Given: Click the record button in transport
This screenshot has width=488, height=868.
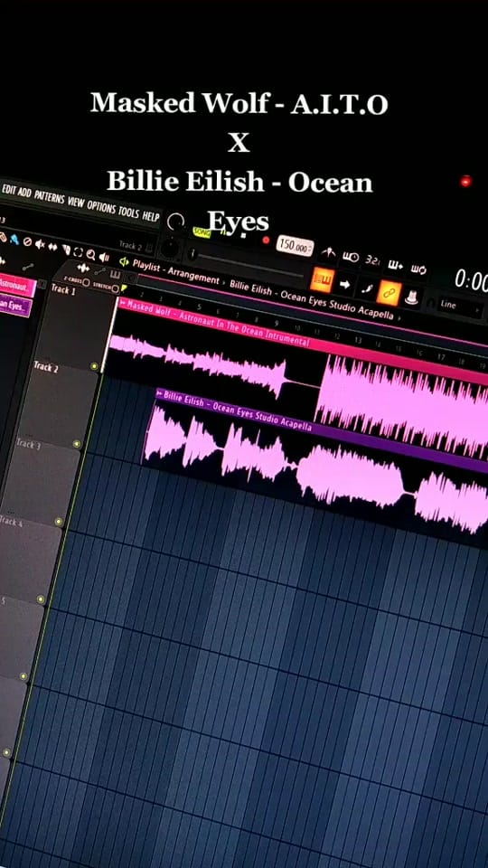Looking at the screenshot, I should (x=266, y=240).
